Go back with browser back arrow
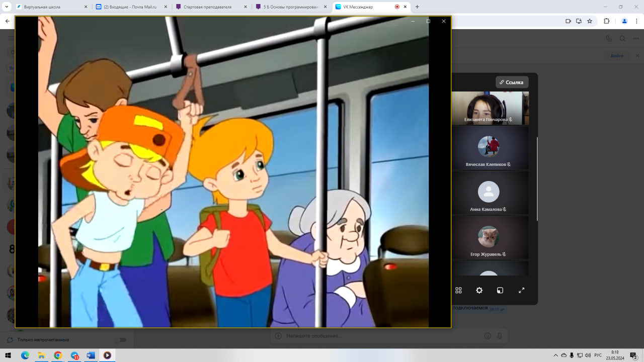This screenshot has height=362, width=644. pyautogui.click(x=7, y=21)
